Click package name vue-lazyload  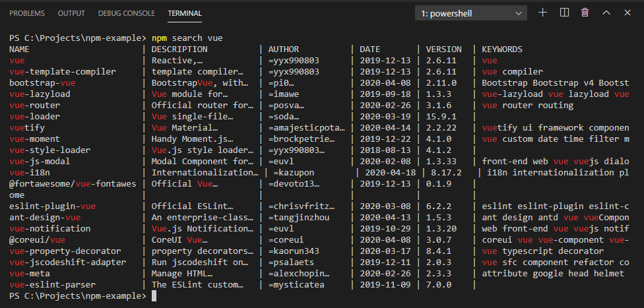click(40, 94)
